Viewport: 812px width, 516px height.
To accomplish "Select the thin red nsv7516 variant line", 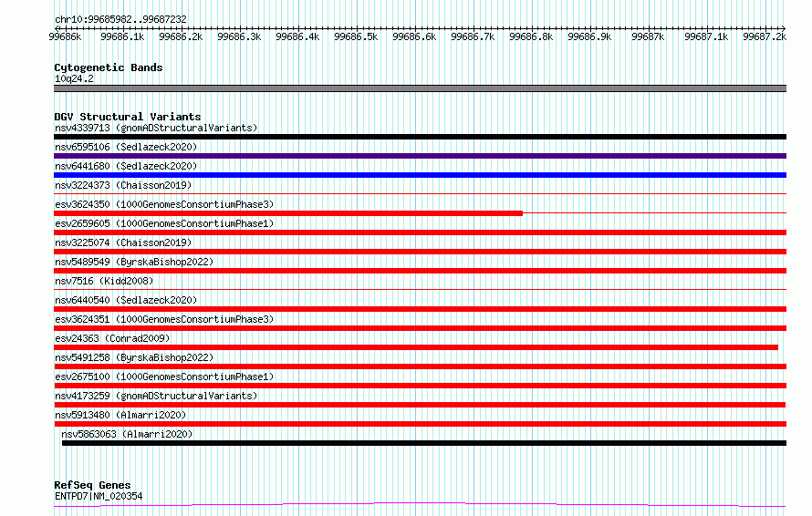I will point(420,290).
